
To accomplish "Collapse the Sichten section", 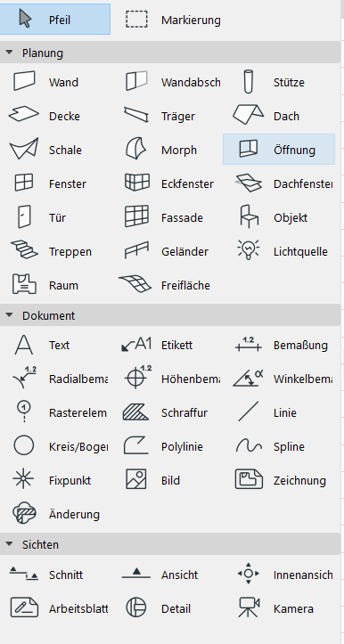I will 10,544.
